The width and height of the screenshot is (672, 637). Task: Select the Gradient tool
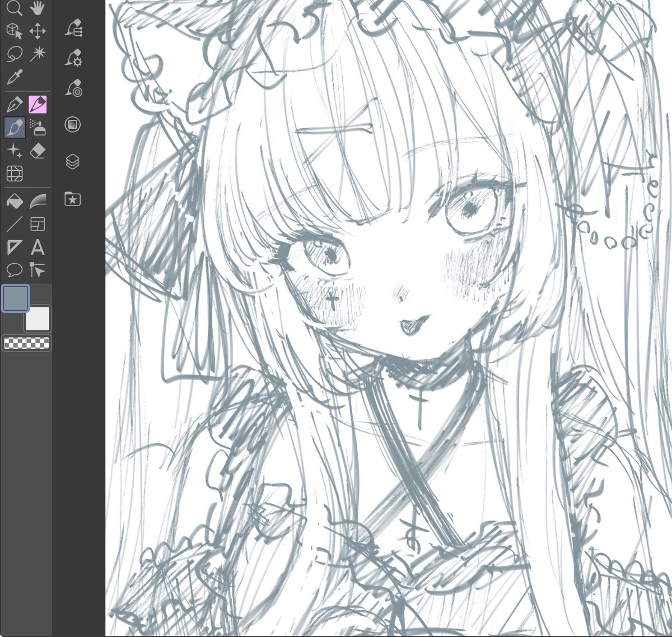pyautogui.click(x=38, y=201)
